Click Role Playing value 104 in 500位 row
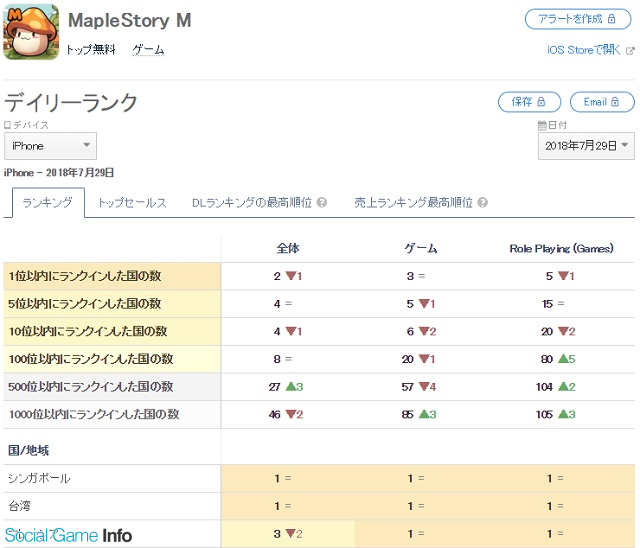The image size is (640, 548). (544, 387)
